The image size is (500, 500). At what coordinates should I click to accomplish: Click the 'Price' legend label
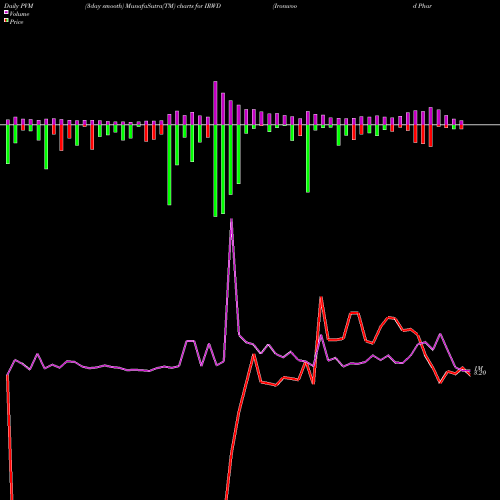pos(16,22)
